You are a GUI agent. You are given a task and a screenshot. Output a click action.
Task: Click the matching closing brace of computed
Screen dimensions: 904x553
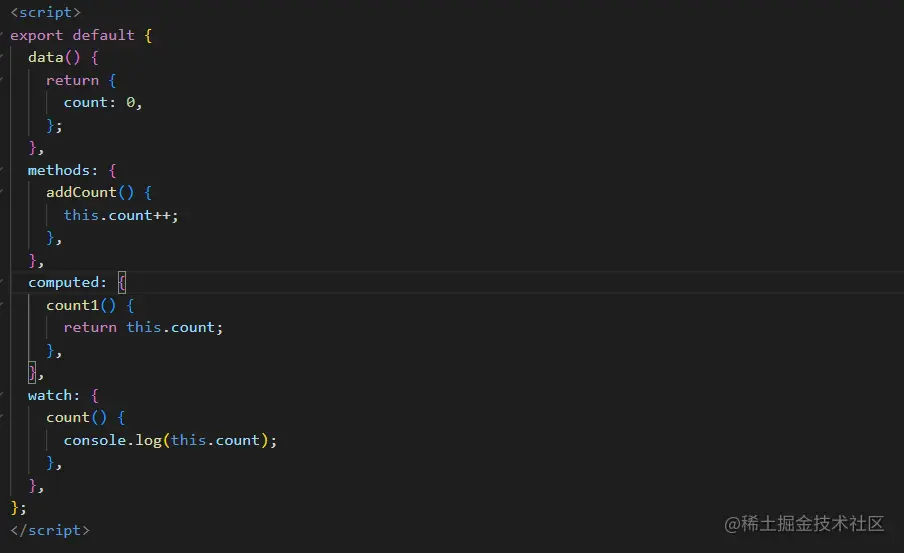[x=32, y=373]
